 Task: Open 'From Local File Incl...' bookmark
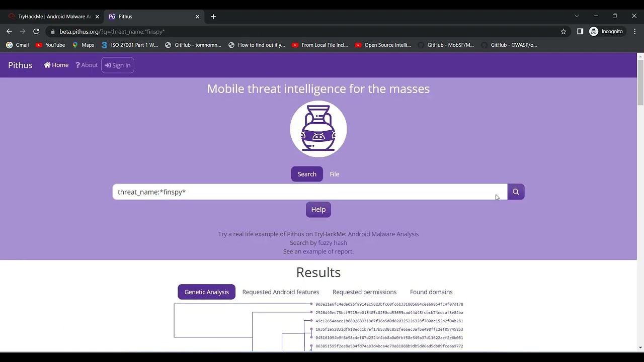coord(320,45)
